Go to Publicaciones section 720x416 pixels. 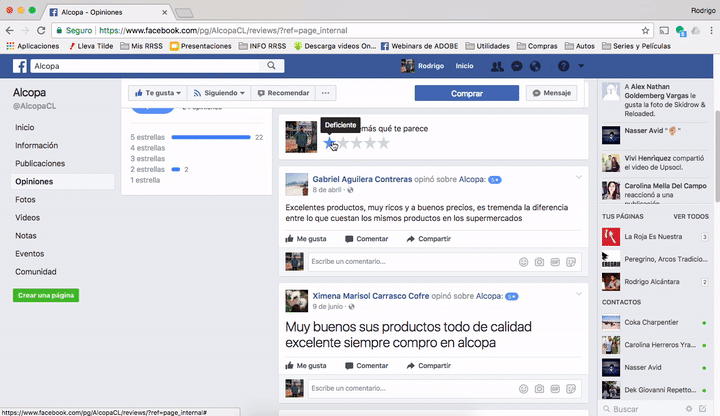(40, 163)
